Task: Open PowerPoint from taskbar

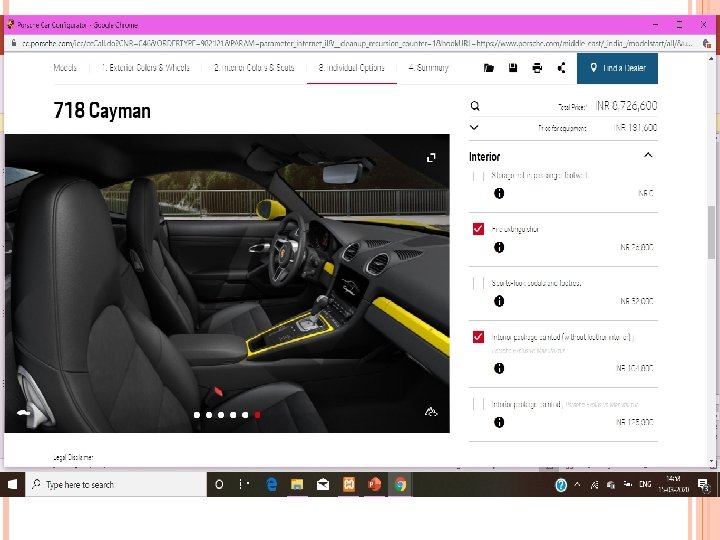Action: pos(374,484)
